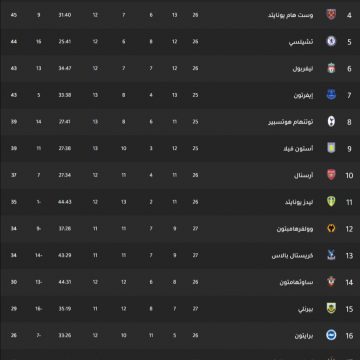Click the Tottenham Hotspur club crest
The height and width of the screenshot is (360, 360).
pyautogui.click(x=331, y=122)
